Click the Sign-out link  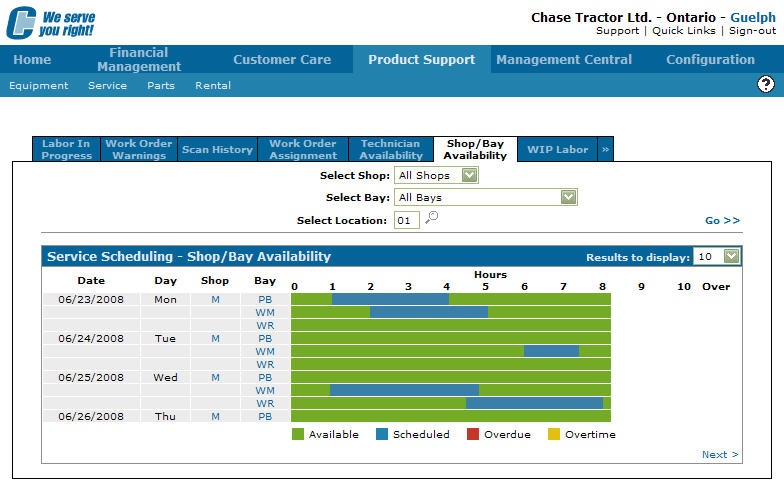point(752,31)
